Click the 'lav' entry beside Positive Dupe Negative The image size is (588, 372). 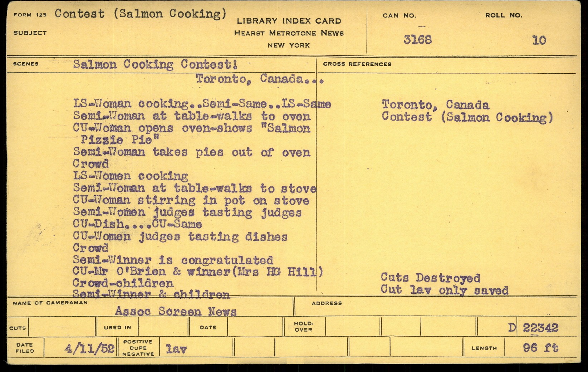[176, 349]
